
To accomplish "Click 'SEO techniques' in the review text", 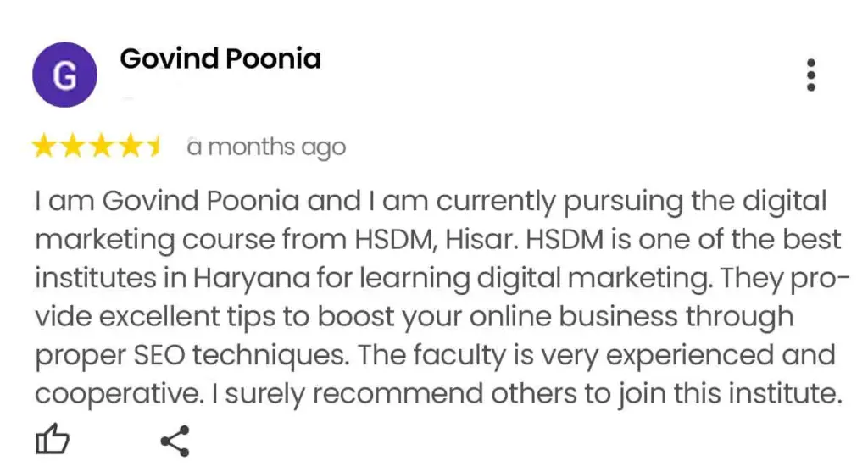I will (217, 356).
